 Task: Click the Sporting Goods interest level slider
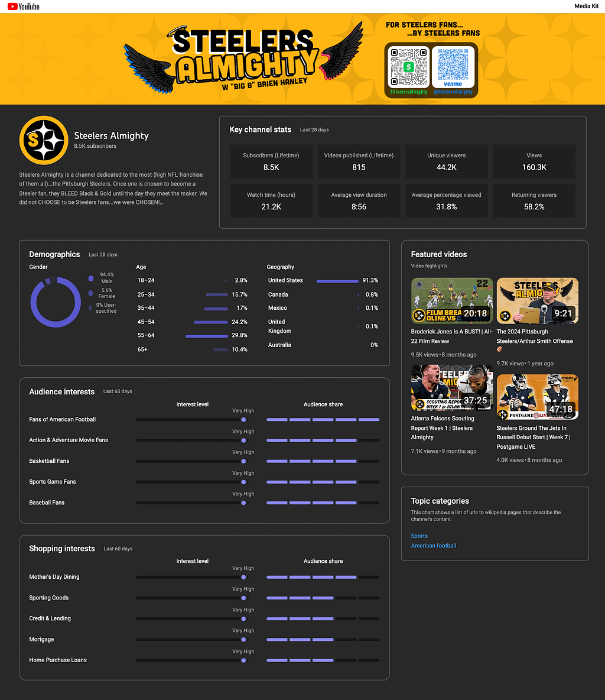click(x=192, y=598)
